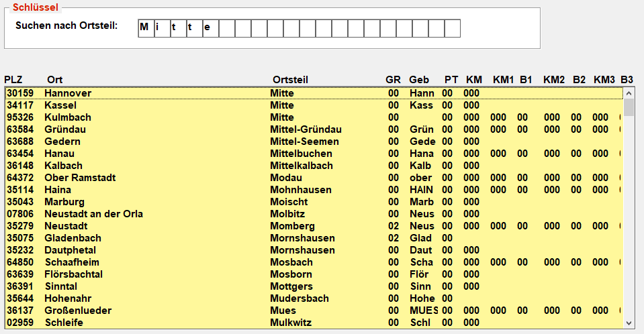Pick the Gladenbach Mornshausen row
This screenshot has height=334, width=644.
(314, 238)
